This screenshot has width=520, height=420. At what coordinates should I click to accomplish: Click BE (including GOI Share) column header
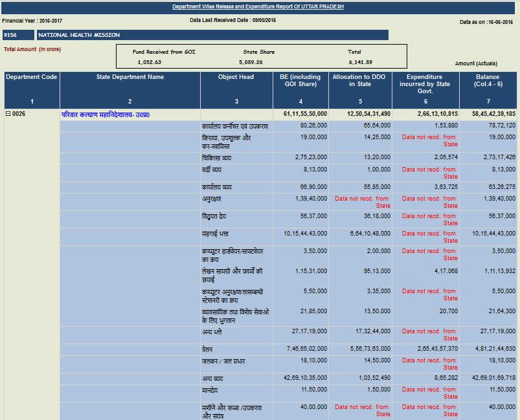pos(300,90)
